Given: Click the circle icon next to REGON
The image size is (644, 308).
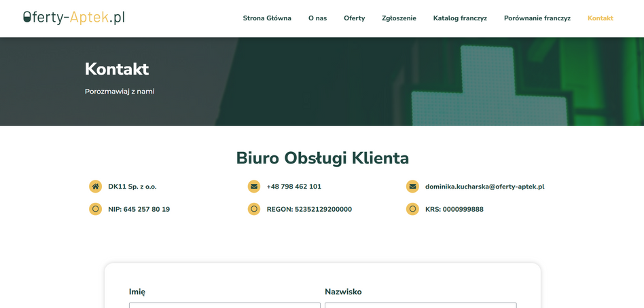Looking at the screenshot, I should (254, 209).
